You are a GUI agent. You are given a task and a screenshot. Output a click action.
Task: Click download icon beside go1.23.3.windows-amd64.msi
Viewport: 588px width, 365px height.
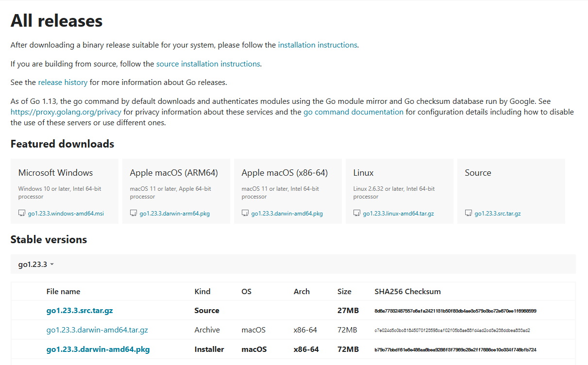point(22,213)
